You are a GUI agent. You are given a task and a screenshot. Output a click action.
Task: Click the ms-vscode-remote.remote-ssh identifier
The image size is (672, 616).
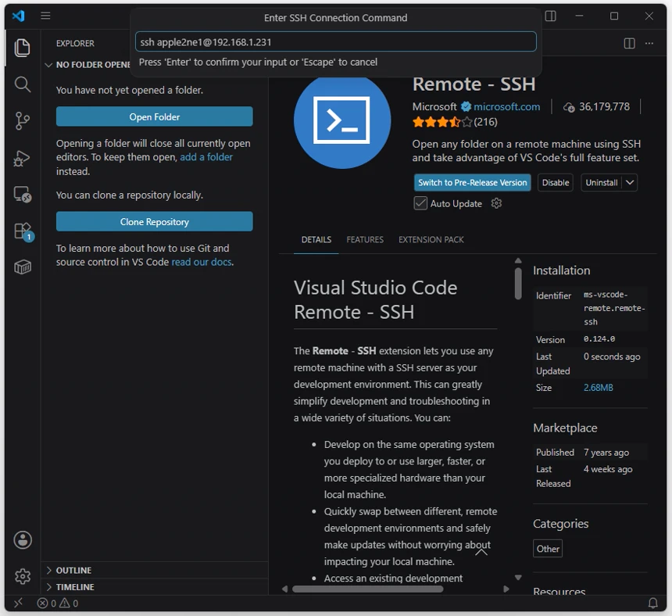[614, 308]
